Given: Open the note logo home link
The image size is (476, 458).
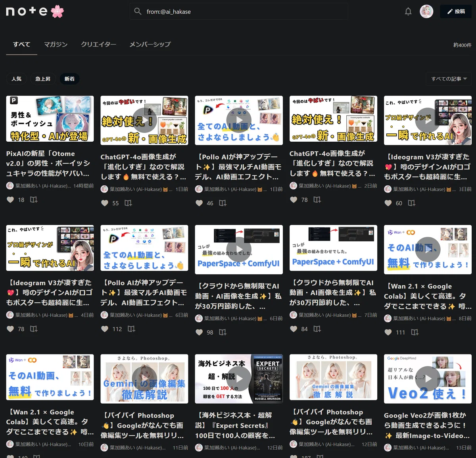Looking at the screenshot, I should pos(35,12).
